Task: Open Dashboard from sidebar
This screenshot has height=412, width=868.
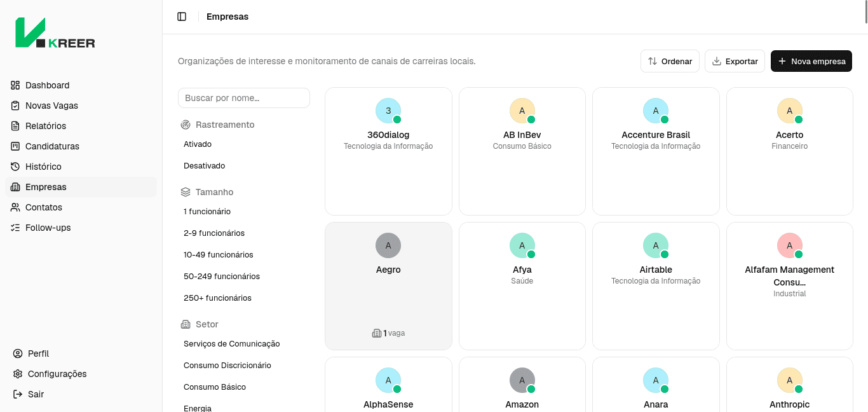Action: pyautogui.click(x=81, y=85)
